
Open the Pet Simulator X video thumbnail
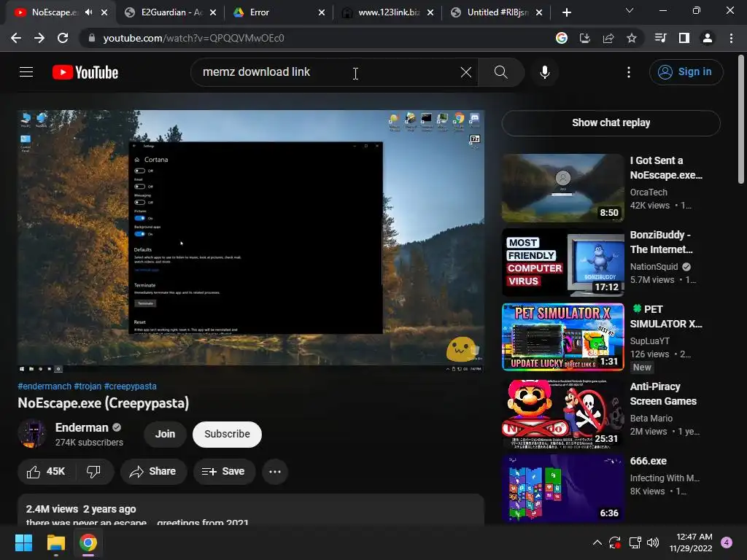(x=563, y=337)
